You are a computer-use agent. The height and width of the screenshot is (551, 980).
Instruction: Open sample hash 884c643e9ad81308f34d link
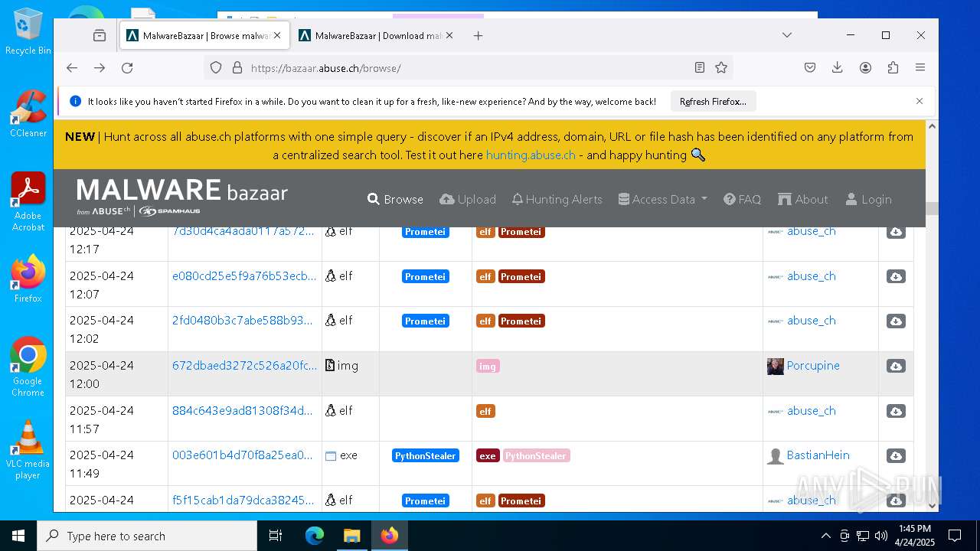(242, 410)
